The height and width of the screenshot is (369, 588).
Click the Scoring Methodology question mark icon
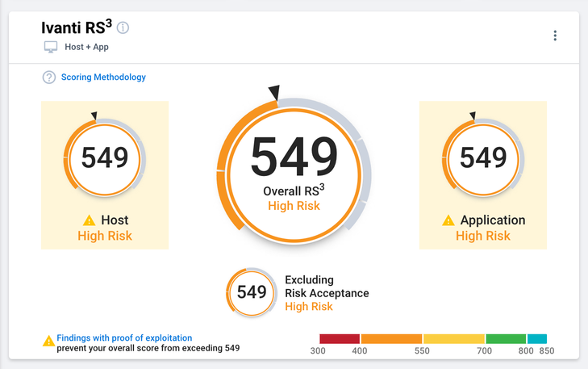(48, 78)
